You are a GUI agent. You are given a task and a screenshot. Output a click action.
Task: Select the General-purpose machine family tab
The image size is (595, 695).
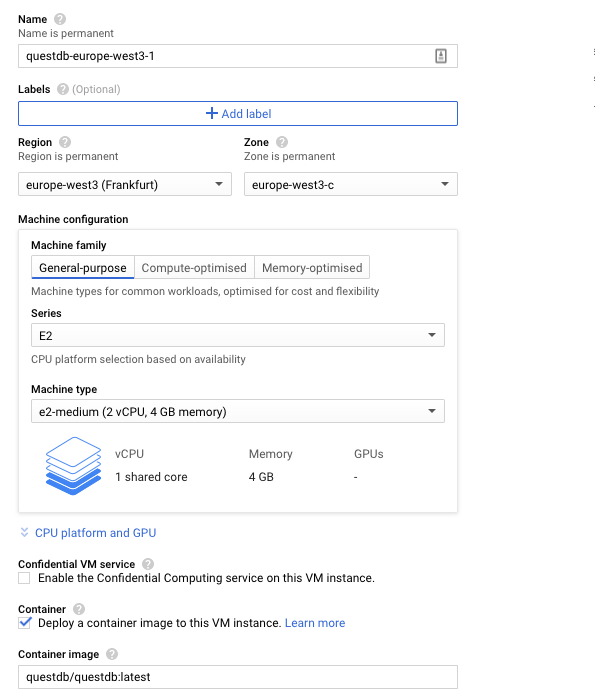pos(83,267)
